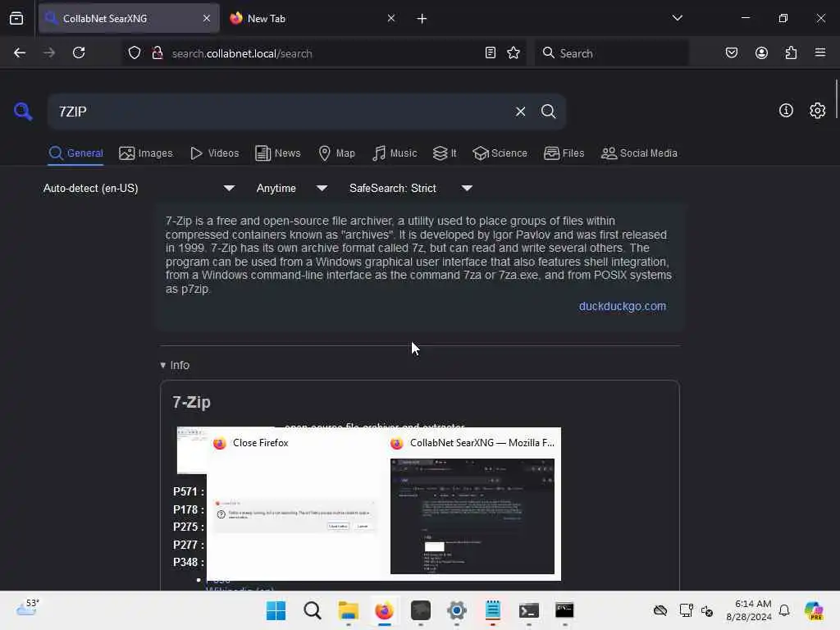Screen dimensions: 840x630
Task: Select CollabNet SearXNG window preview thumbnail
Action: [x=472, y=516]
